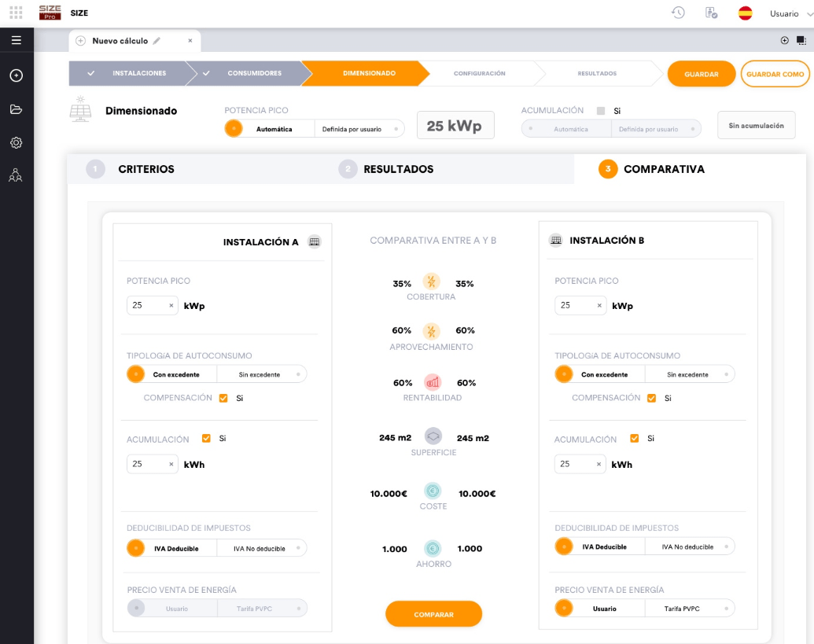Enable the top Acumulación Si checkbox

point(601,111)
